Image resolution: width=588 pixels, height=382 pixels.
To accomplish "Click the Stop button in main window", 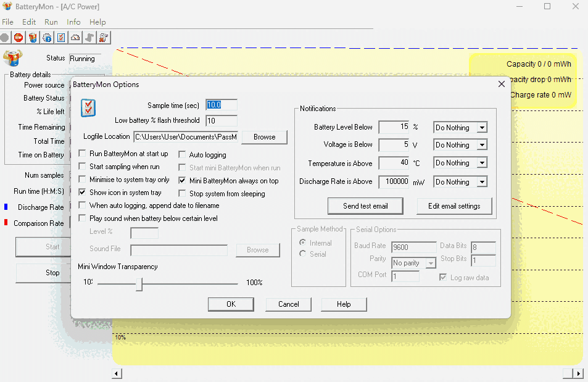I will pos(43,273).
